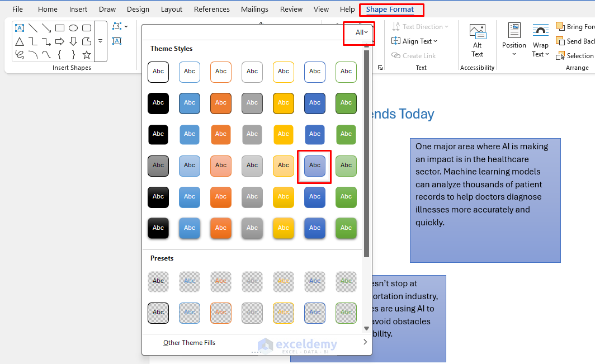The width and height of the screenshot is (595, 364).
Task: Apply solid black Abc style in second row
Action: (x=158, y=103)
